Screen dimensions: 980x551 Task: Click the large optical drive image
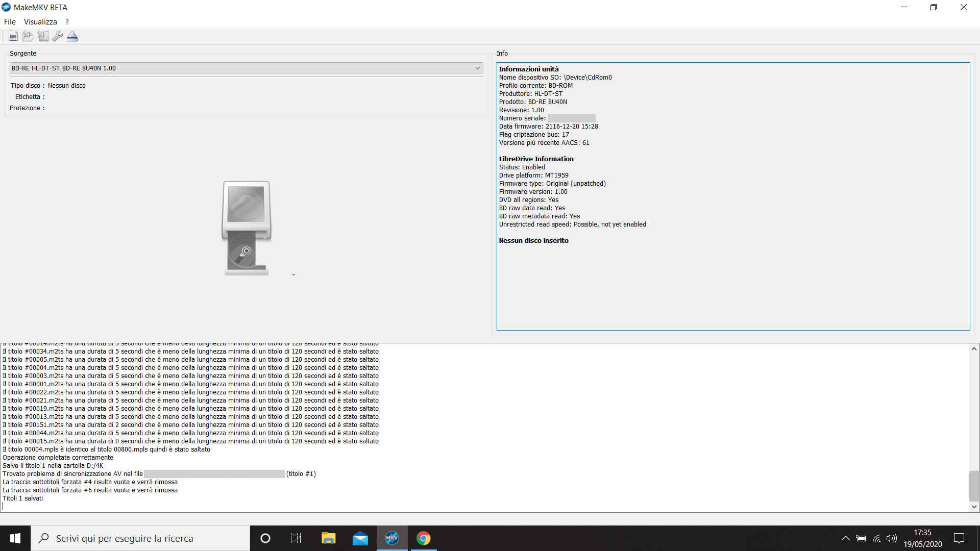[247, 228]
